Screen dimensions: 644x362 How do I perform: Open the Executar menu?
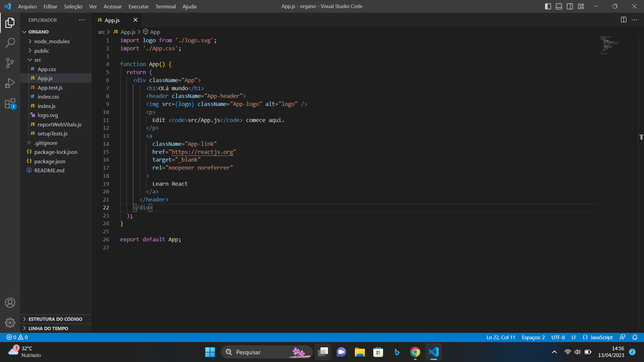point(139,6)
